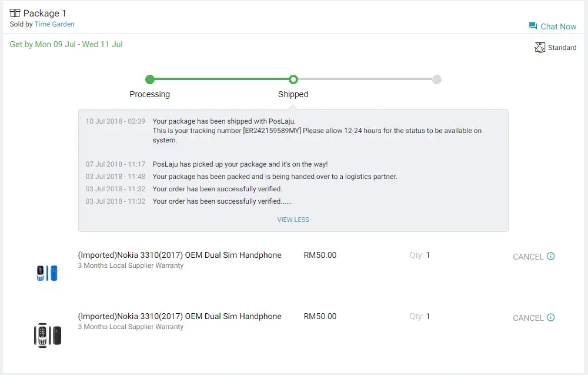The width and height of the screenshot is (588, 375).
Task: Open the Time Garden seller link
Action: pos(54,24)
